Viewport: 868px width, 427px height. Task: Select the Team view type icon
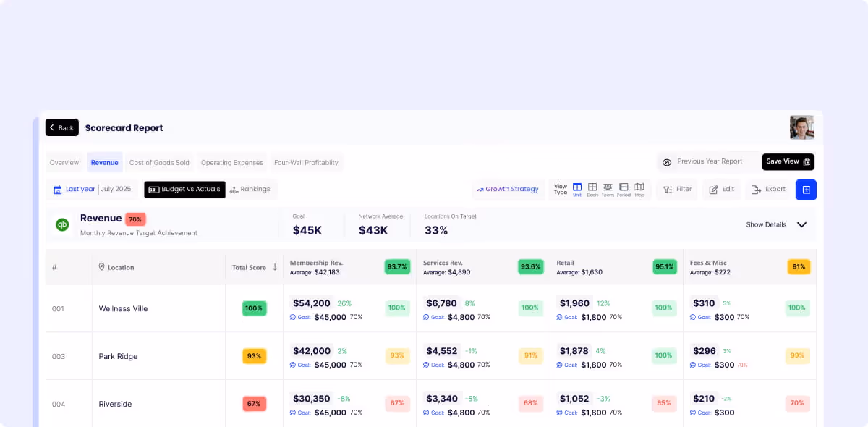(608, 189)
